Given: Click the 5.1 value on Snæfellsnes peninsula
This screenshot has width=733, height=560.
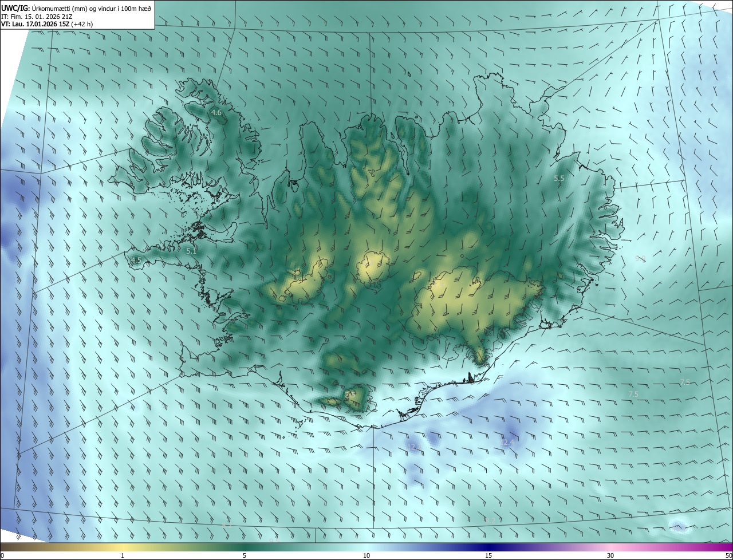Looking at the screenshot, I should 191,251.
